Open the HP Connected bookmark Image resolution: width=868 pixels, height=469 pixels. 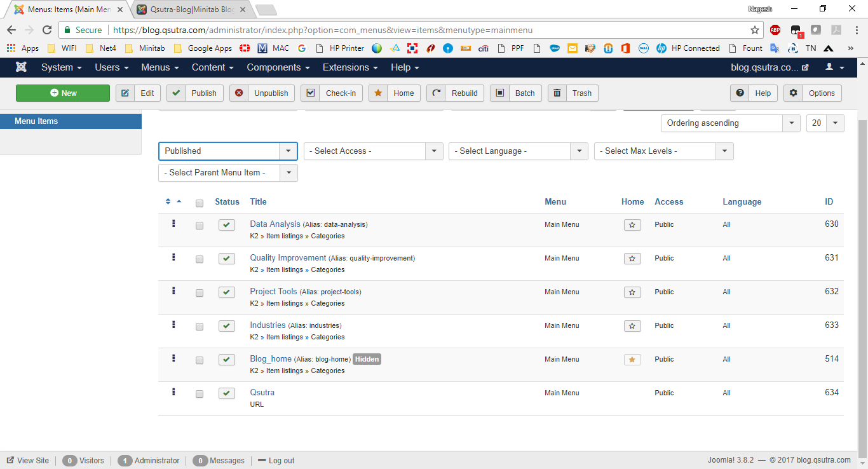(688, 48)
